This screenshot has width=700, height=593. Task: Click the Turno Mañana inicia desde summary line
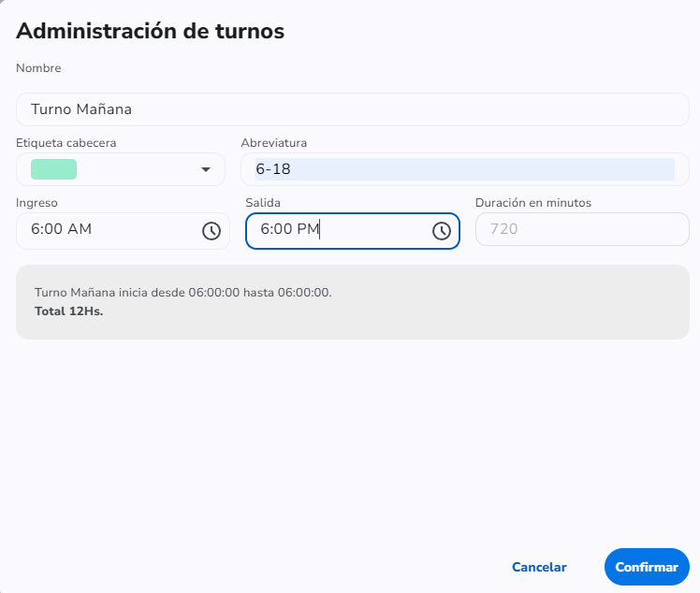(x=183, y=292)
